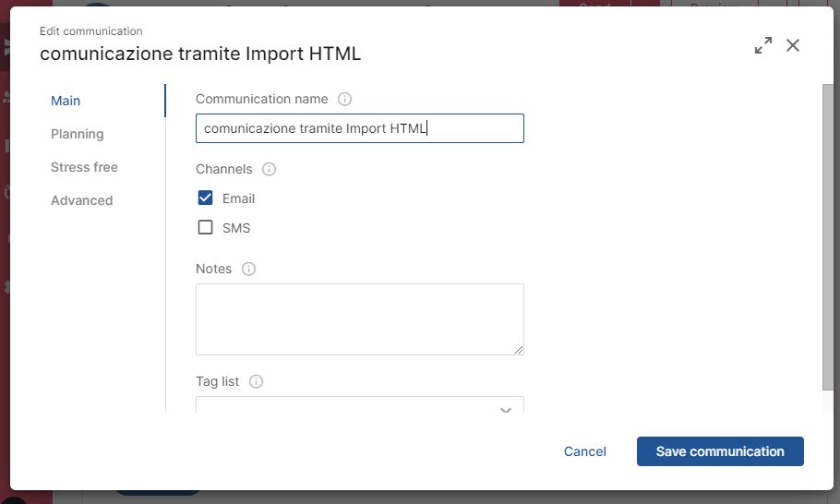This screenshot has width=840, height=504.
Task: Click inside the Notes text area
Action: pos(359,319)
